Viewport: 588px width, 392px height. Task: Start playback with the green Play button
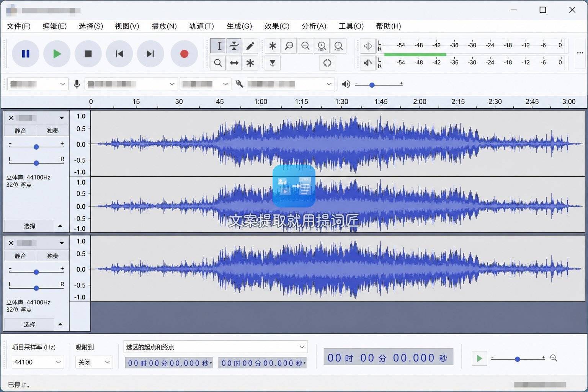click(x=57, y=54)
